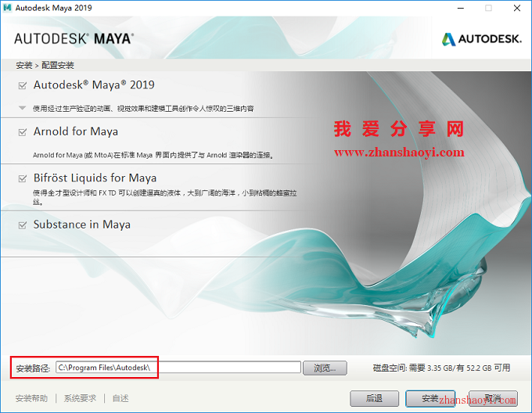Image resolution: width=532 pixels, height=413 pixels.
Task: Click the 安装 install button
Action: 430,398
